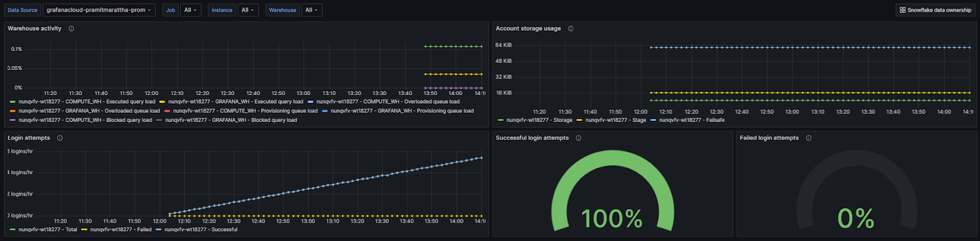Click info icon beside Failed login attempts
Screen dimensions: 980x241
[x=809, y=138]
